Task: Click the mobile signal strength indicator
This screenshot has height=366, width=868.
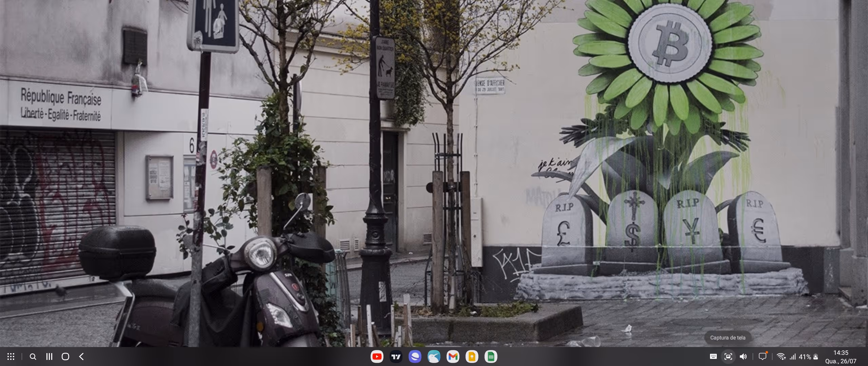Action: [x=792, y=357]
